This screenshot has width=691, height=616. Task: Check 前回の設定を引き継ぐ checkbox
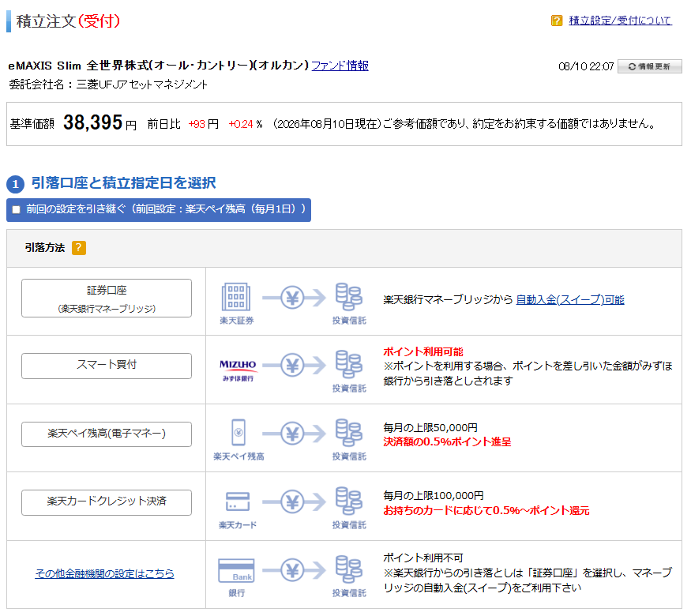[x=17, y=209]
